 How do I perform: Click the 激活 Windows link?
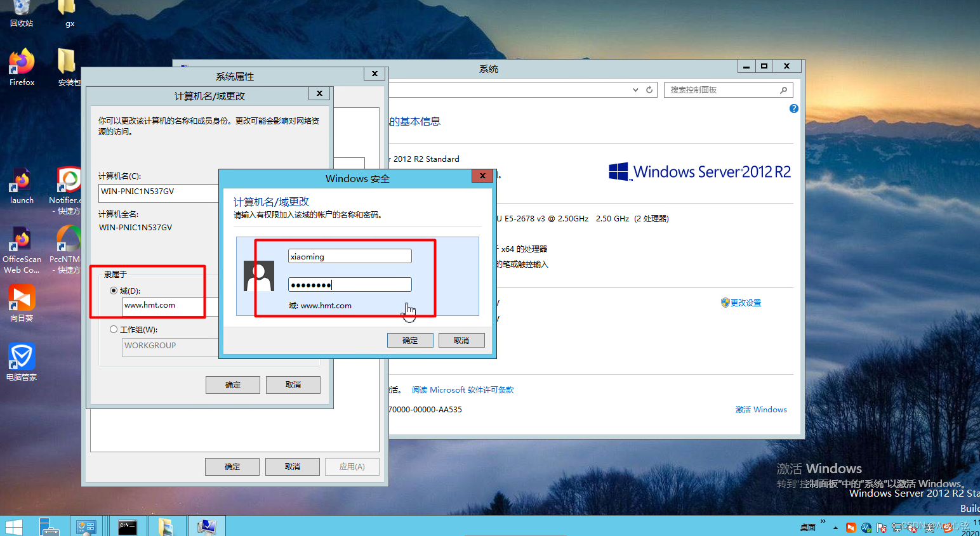761,410
